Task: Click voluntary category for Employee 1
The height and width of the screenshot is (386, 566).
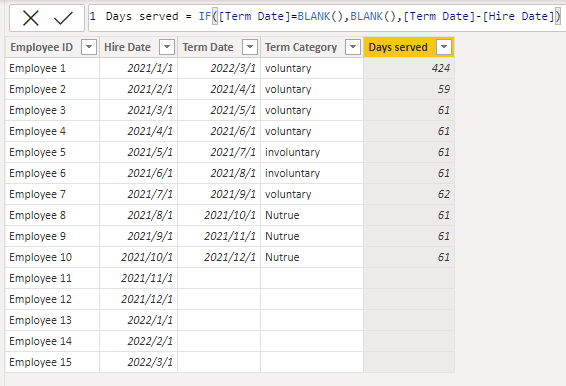Action: (312, 68)
